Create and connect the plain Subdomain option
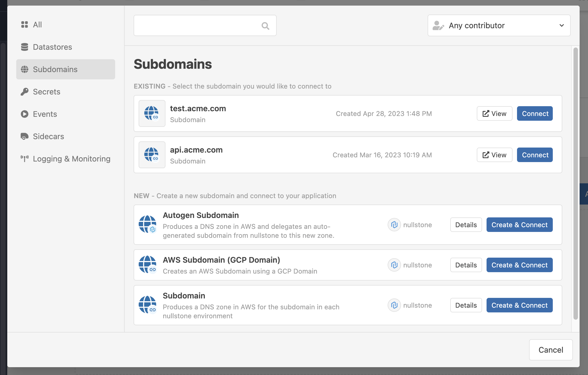This screenshot has height=375, width=588. tap(519, 305)
